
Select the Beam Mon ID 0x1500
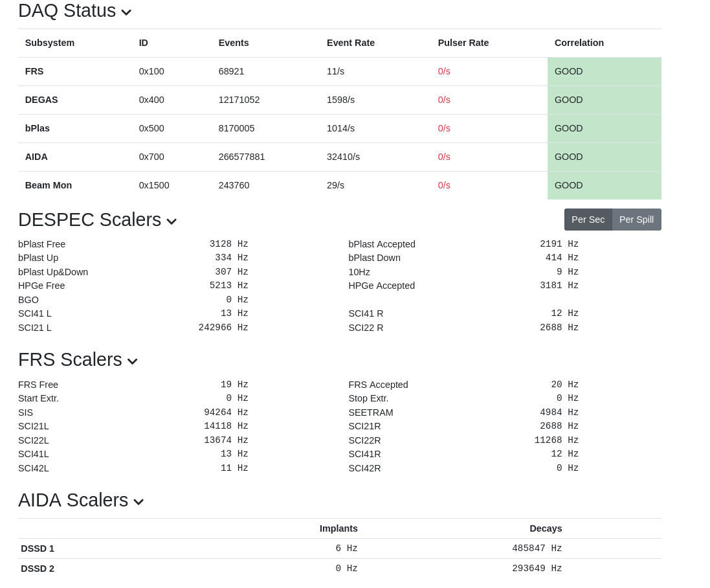coord(154,185)
